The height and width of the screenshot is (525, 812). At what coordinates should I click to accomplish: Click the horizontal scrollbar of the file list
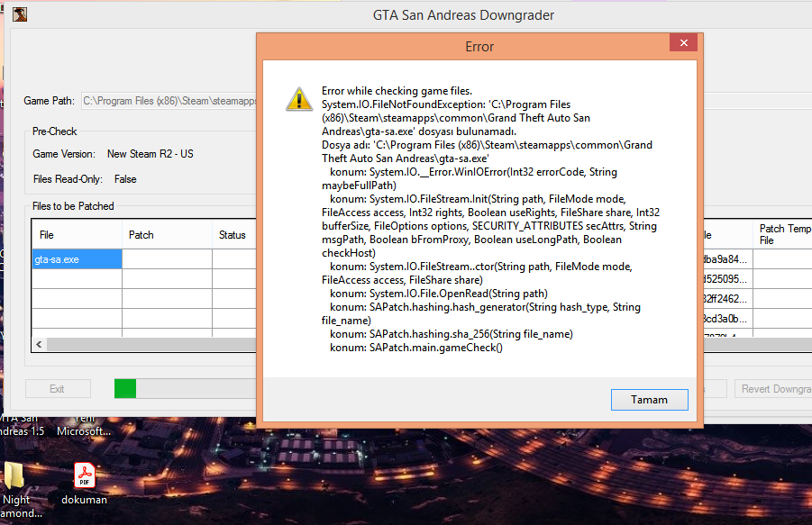[x=151, y=345]
